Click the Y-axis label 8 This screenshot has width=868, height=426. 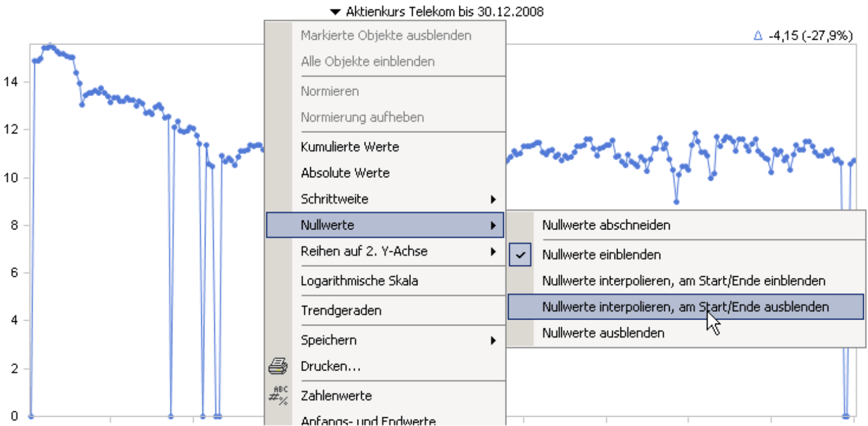[13, 225]
